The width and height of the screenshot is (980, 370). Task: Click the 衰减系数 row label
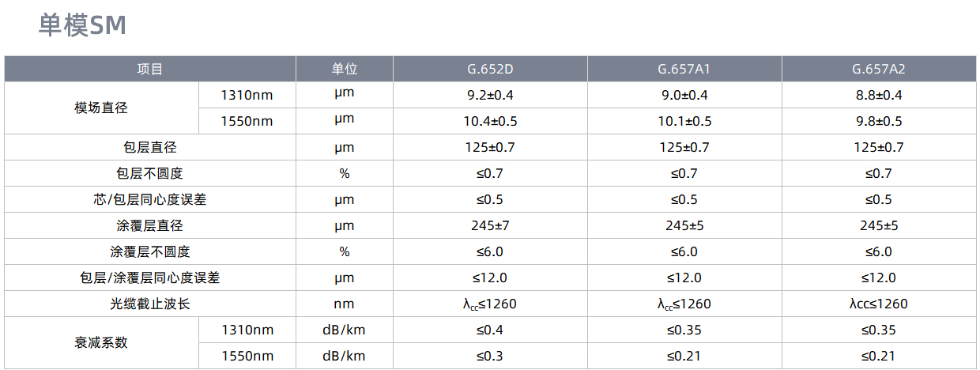click(x=101, y=342)
